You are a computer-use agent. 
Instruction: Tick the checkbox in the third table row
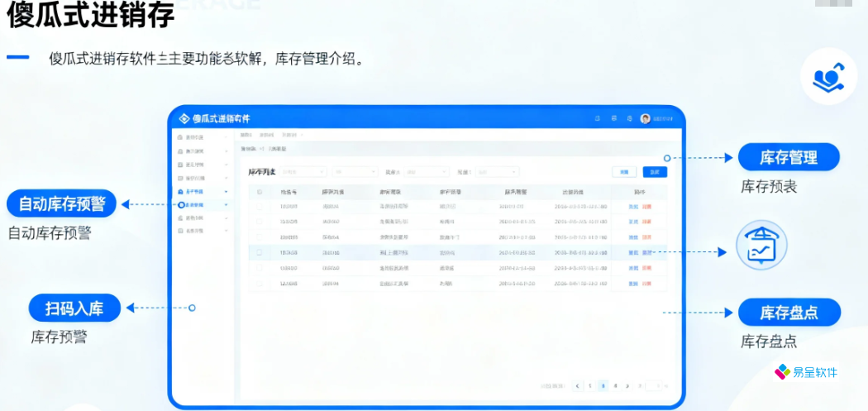259,237
